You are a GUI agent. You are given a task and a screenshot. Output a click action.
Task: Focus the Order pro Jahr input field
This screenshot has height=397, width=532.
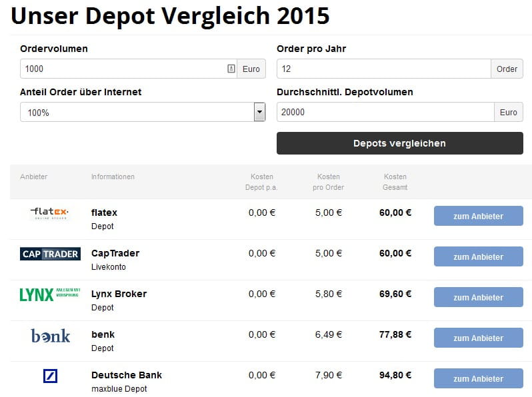(384, 69)
